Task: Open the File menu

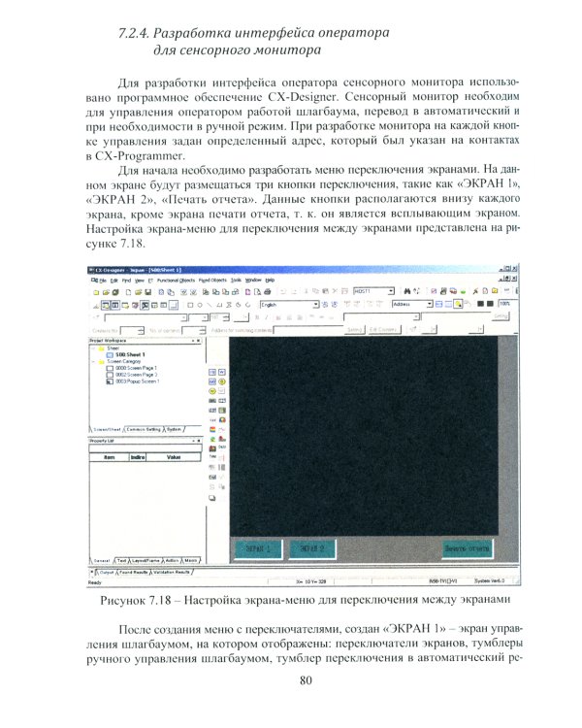Action: pyautogui.click(x=103, y=281)
